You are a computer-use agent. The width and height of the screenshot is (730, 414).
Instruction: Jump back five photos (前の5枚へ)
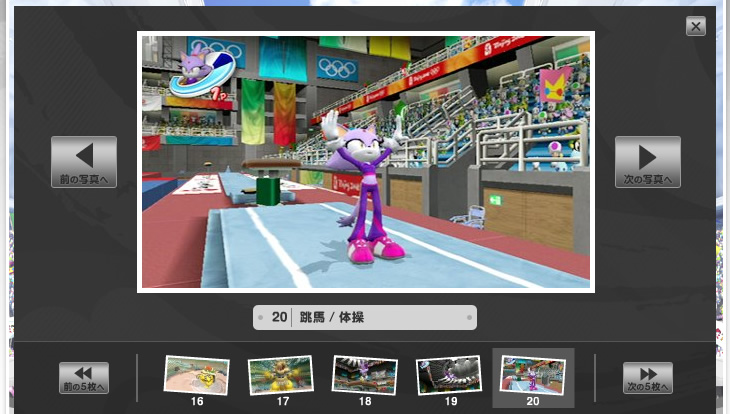point(84,378)
